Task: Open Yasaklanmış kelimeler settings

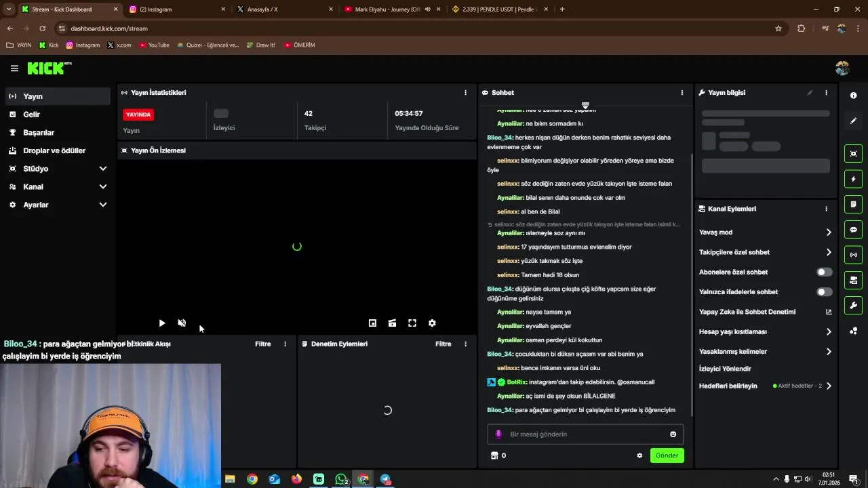Action: (765, 352)
